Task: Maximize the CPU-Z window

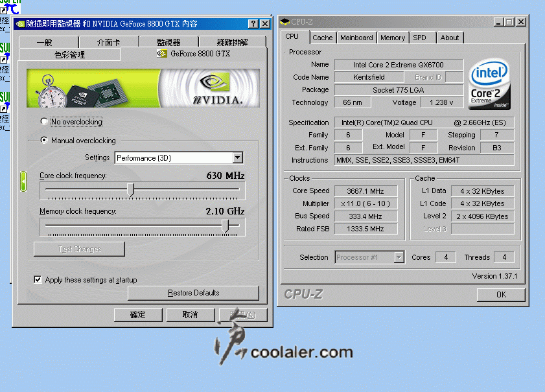Action: pyautogui.click(x=509, y=22)
